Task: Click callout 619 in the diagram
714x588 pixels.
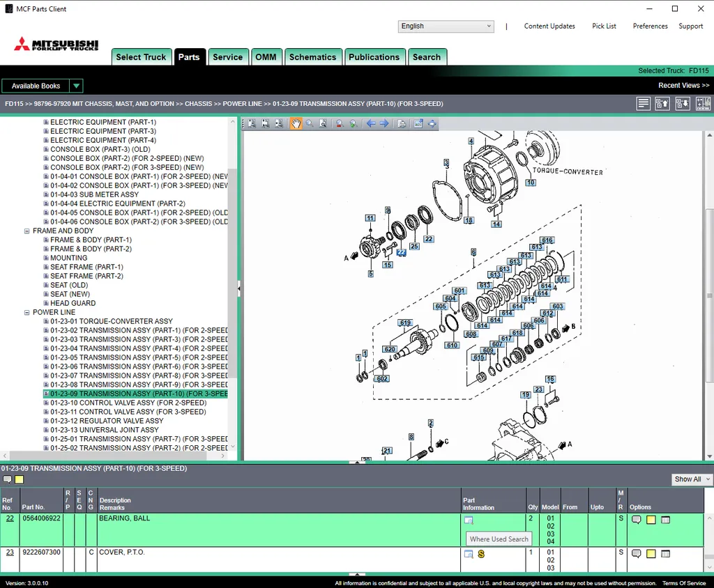Action: click(405, 323)
